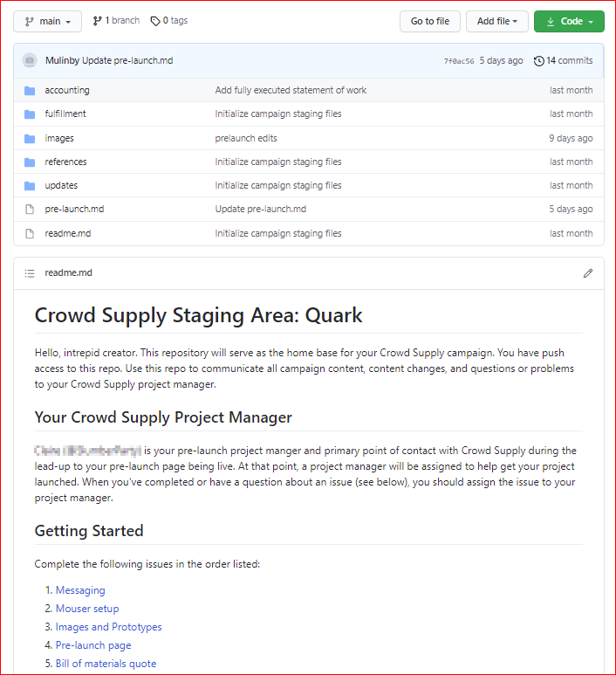Open commit Add fully executed statement of work
Image resolution: width=616 pixels, height=675 pixels.
291,90
